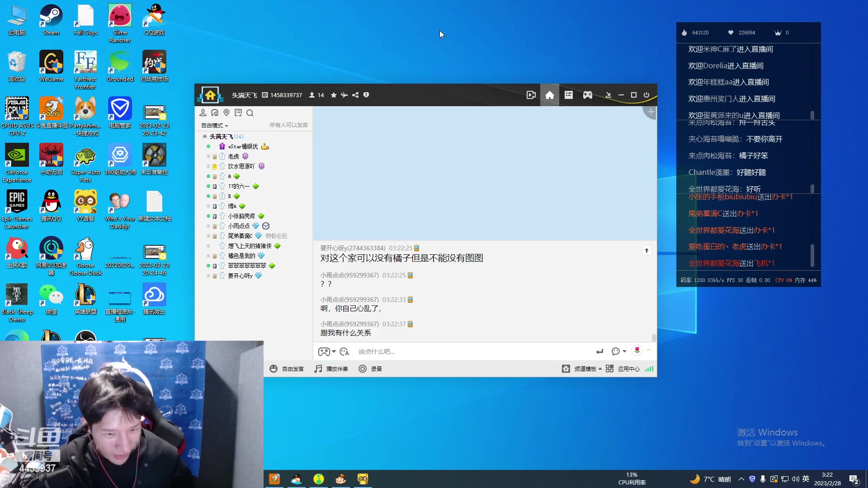Expand the system tray hidden icons chevron
This screenshot has height=488, width=868.
tap(741, 479)
